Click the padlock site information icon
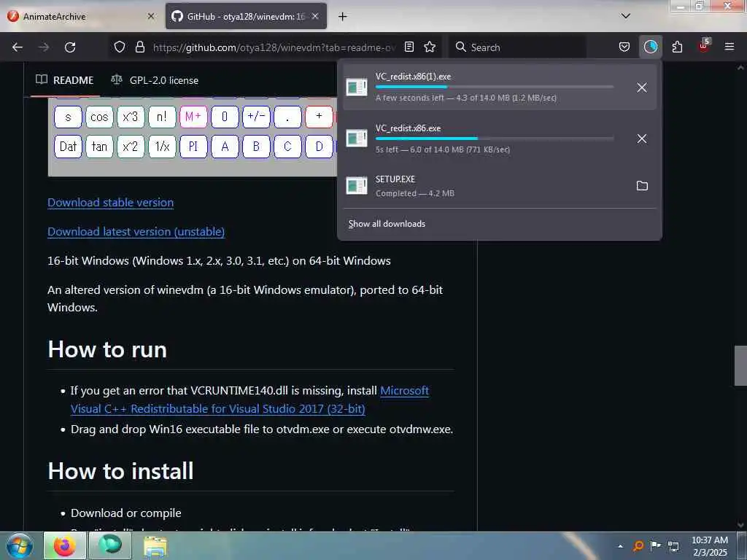The height and width of the screenshot is (560, 747). click(x=139, y=47)
